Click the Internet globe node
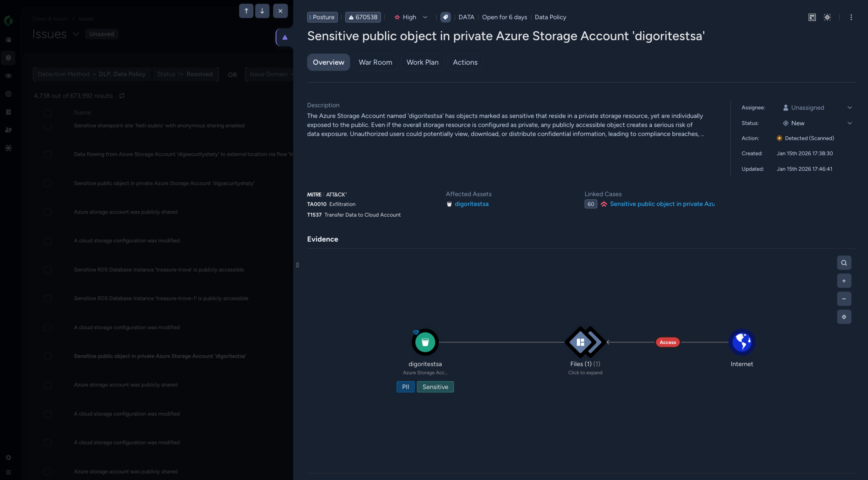 [x=742, y=342]
